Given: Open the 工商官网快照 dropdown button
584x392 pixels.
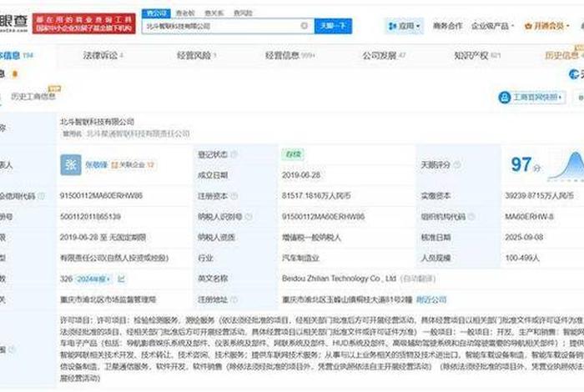Looking at the screenshot, I should [532, 98].
